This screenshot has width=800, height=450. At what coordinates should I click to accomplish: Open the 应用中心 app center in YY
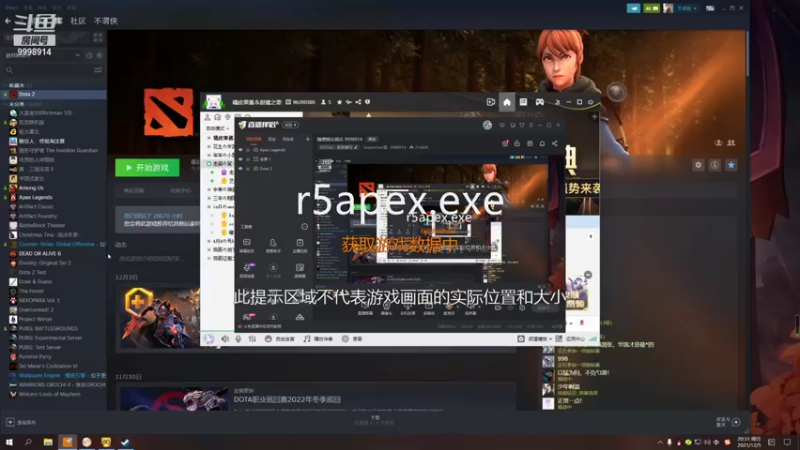point(570,339)
